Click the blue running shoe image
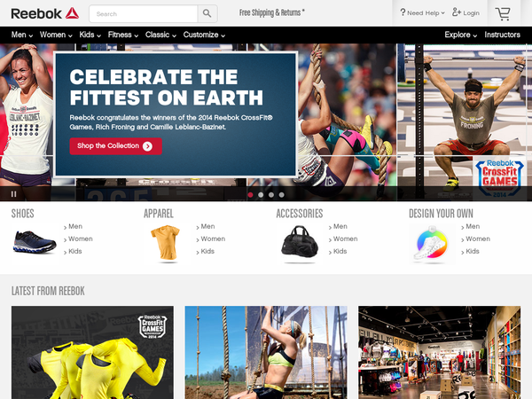 click(35, 241)
